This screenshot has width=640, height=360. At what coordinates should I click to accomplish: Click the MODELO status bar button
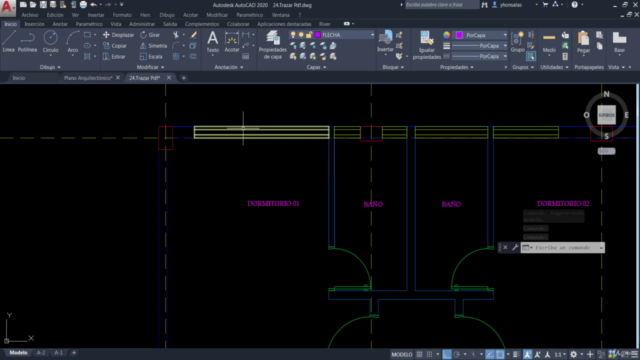click(402, 354)
